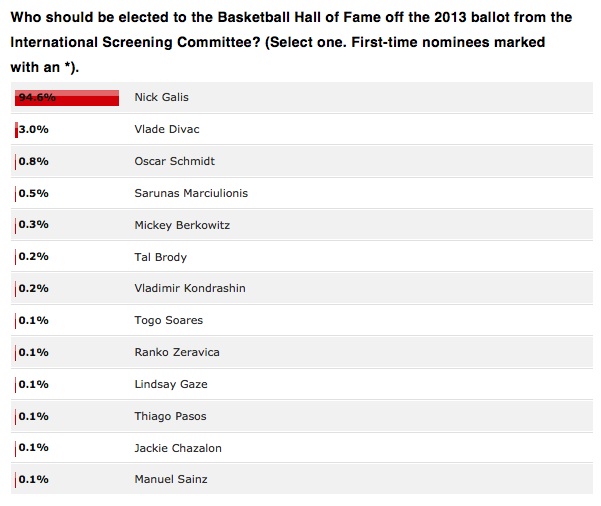
Task: Click the Jackie Chazalon entry
Action: click(178, 448)
